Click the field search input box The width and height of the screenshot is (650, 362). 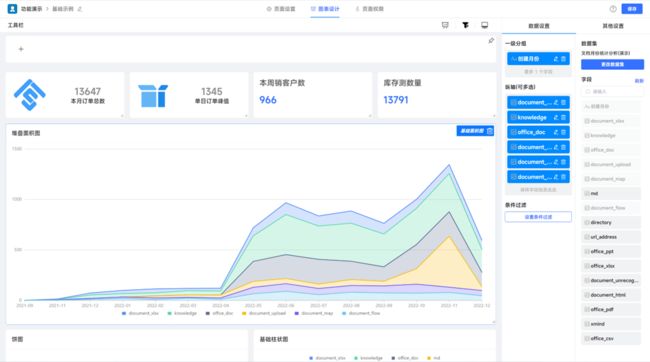point(612,91)
